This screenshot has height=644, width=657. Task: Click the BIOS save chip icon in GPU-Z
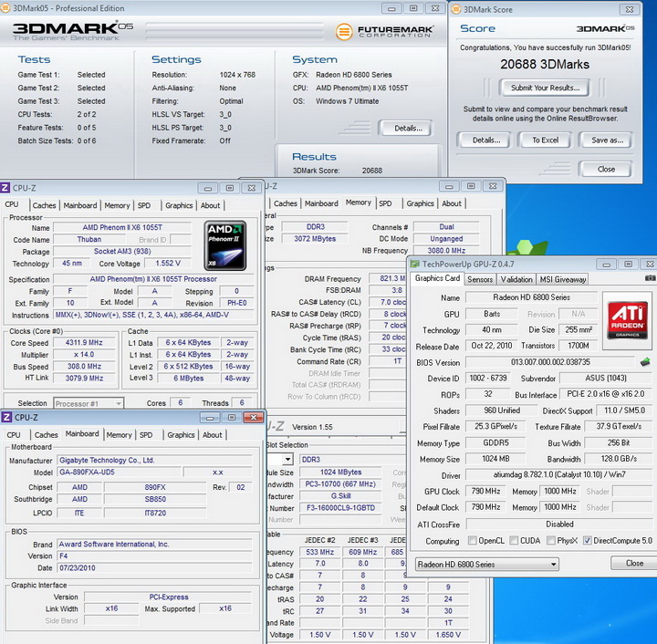(x=645, y=362)
